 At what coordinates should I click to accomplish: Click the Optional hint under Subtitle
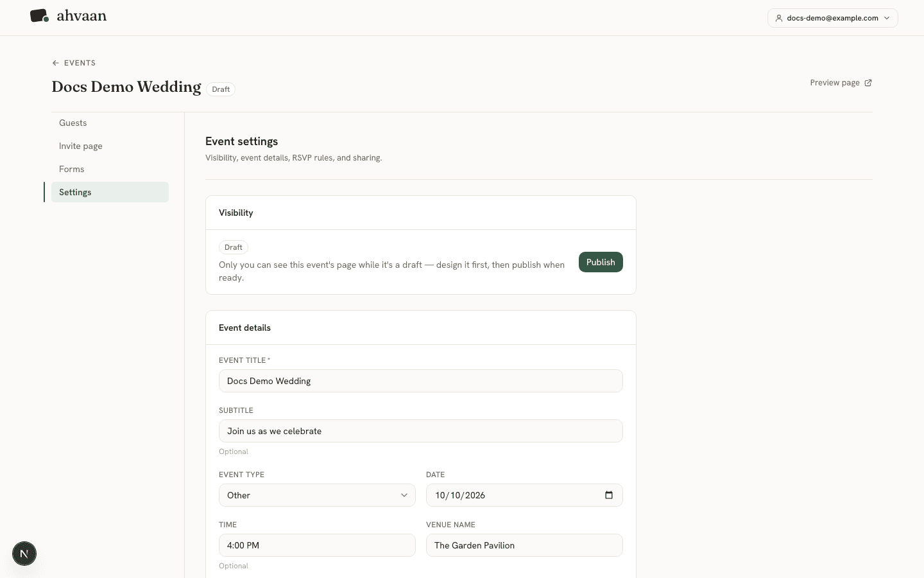[234, 451]
